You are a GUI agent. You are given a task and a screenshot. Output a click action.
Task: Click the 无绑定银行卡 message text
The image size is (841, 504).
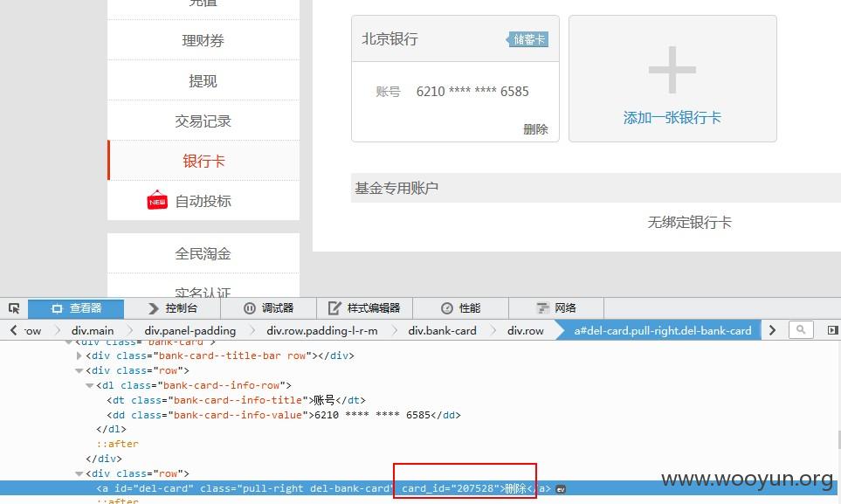coord(689,222)
